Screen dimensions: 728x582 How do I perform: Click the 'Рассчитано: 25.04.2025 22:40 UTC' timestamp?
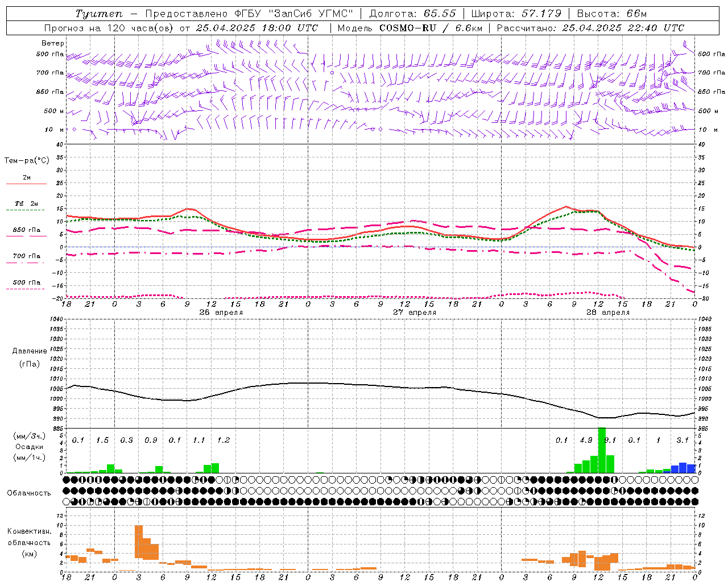click(590, 28)
